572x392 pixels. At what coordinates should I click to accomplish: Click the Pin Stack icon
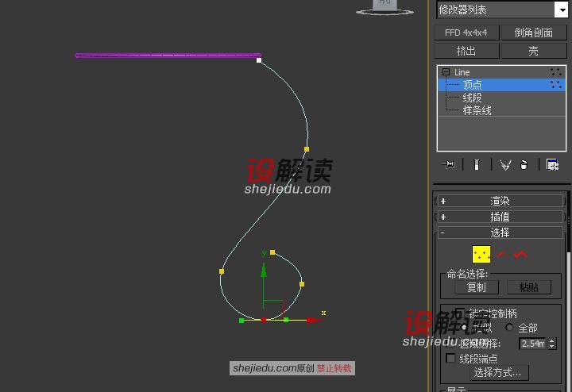click(x=448, y=165)
